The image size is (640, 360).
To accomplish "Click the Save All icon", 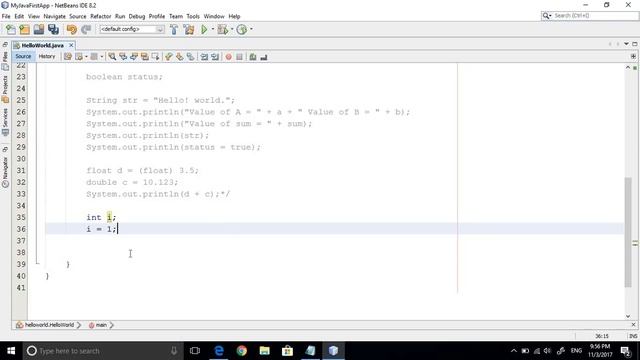I will pyautogui.click(x=53, y=29).
